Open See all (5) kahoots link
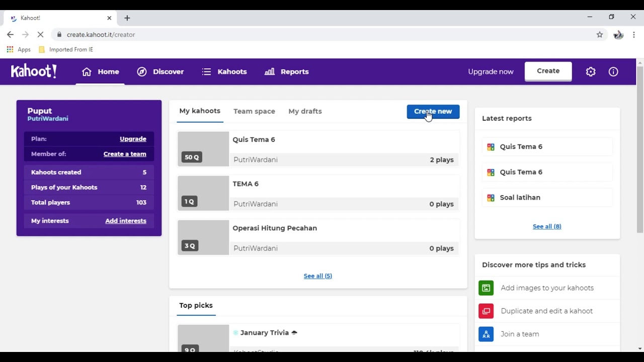Viewport: 644px width, 362px height. pos(318,276)
